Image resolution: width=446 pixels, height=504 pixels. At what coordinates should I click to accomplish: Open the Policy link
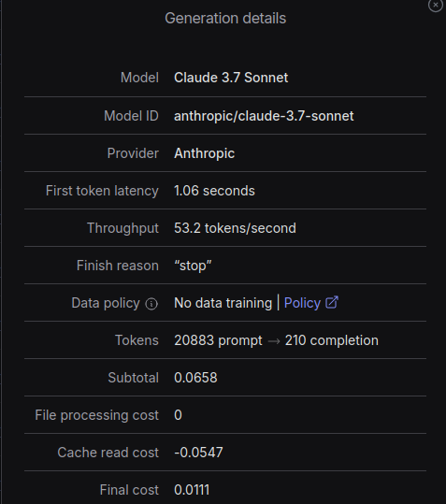click(x=302, y=303)
